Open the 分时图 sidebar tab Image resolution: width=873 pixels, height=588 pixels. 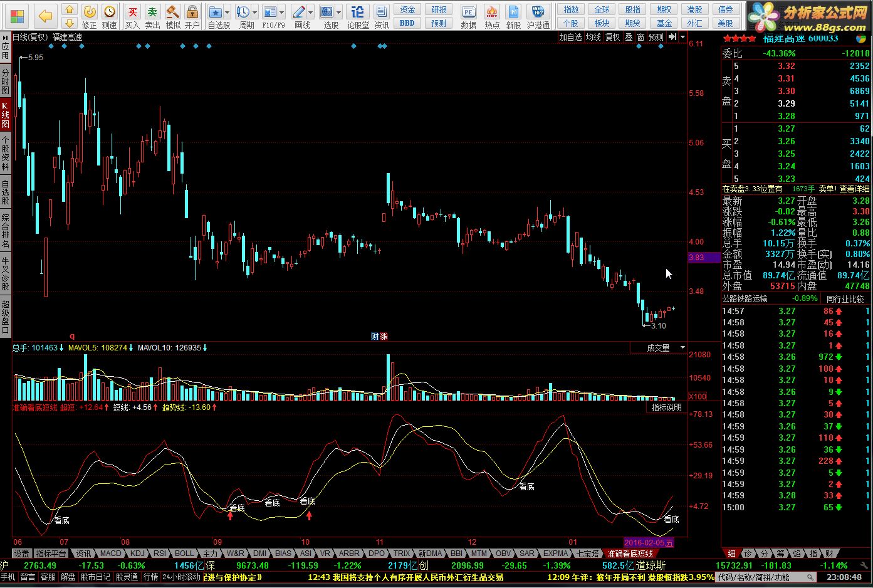tap(5, 80)
